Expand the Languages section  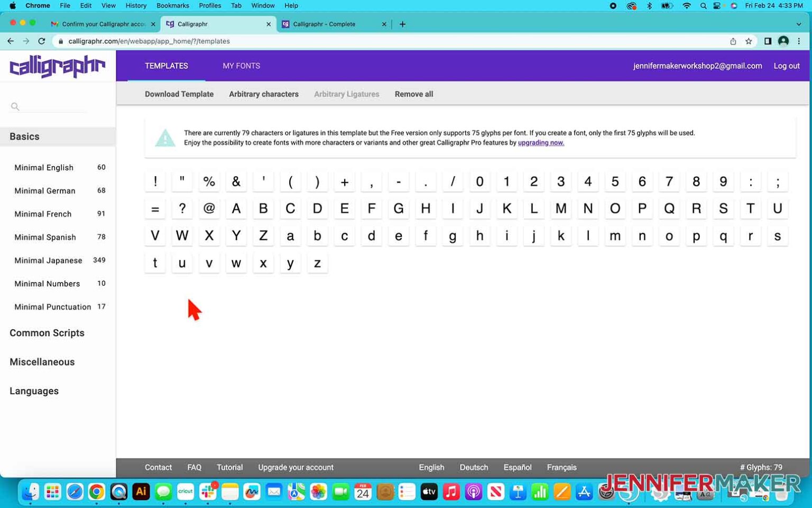point(34,391)
